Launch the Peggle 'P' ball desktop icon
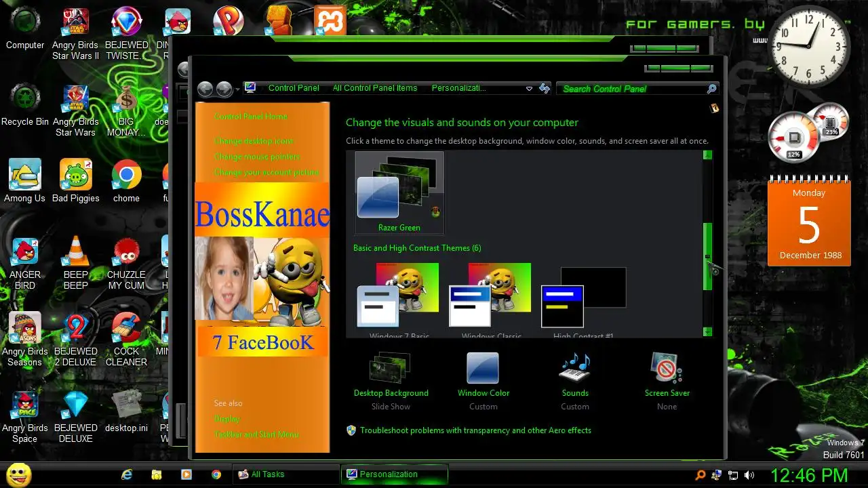Viewport: 868px width, 488px height. [228, 20]
